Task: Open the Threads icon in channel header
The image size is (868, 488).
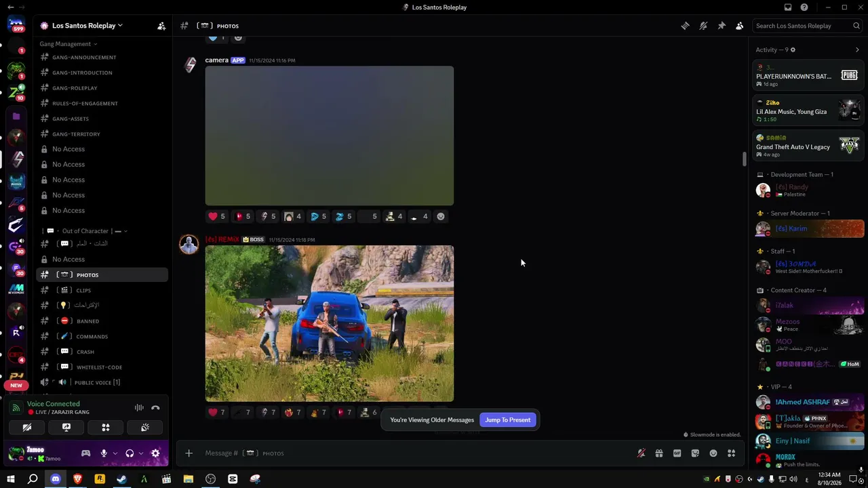Action: 686,26
